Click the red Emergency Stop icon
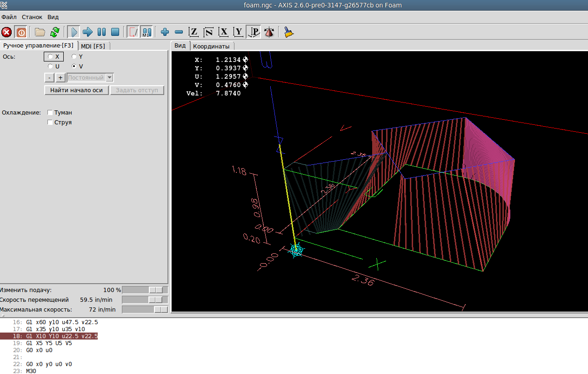Image resolution: width=588 pixels, height=374 pixels. 7,32
